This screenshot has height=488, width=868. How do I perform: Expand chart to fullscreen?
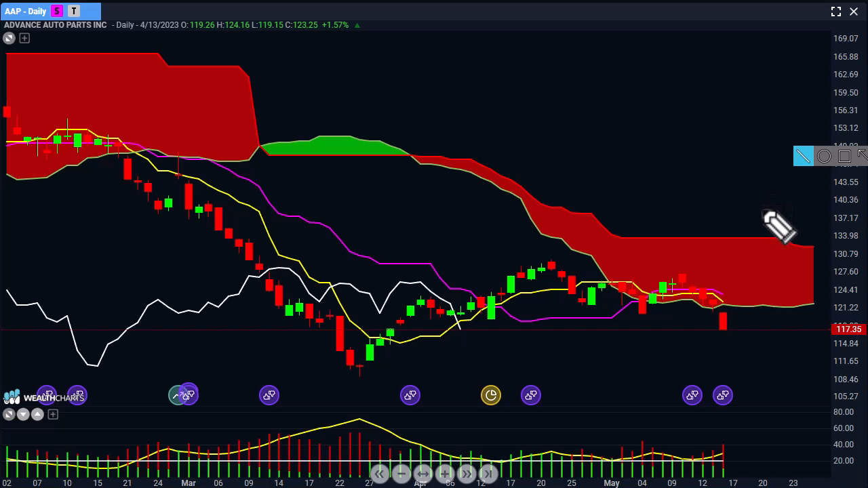(x=836, y=12)
